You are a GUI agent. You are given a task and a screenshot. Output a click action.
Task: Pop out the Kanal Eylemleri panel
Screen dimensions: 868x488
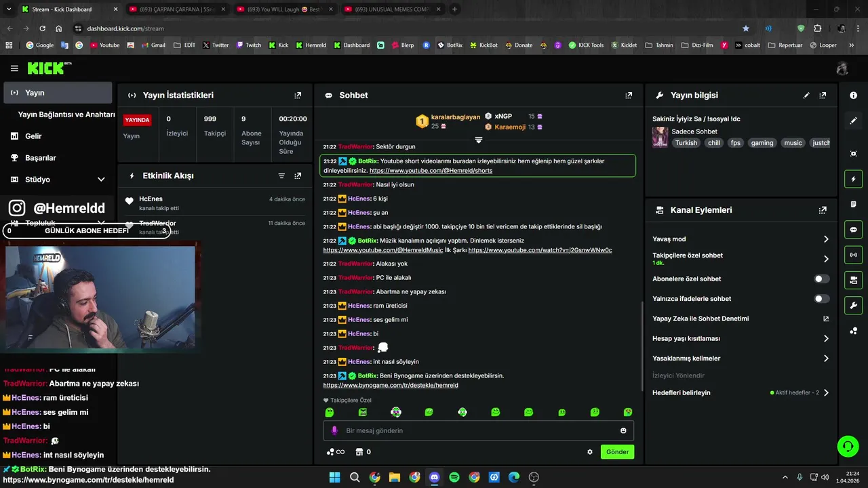(x=823, y=210)
